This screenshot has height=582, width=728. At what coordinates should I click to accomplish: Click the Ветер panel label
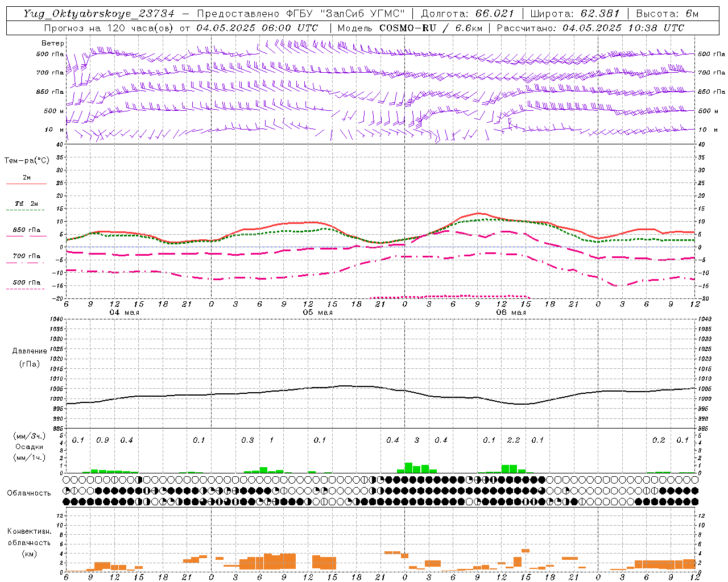click(x=53, y=43)
